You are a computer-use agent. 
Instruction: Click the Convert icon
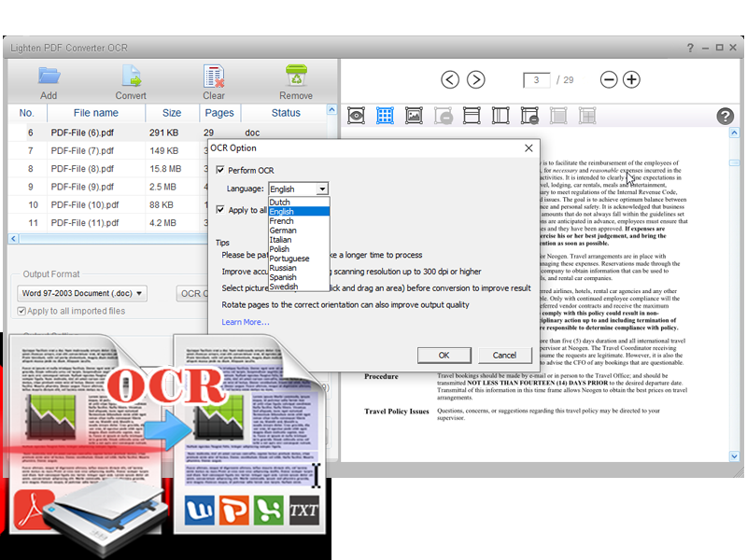131,77
